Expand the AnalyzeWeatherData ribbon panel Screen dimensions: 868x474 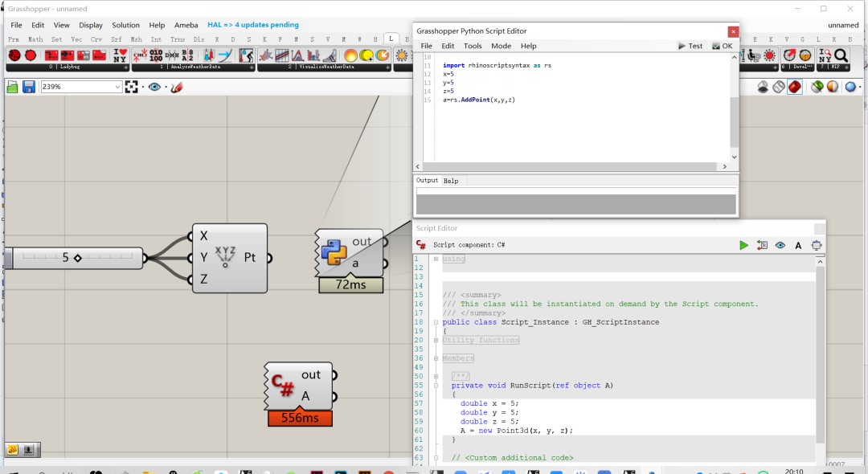pyautogui.click(x=252, y=67)
